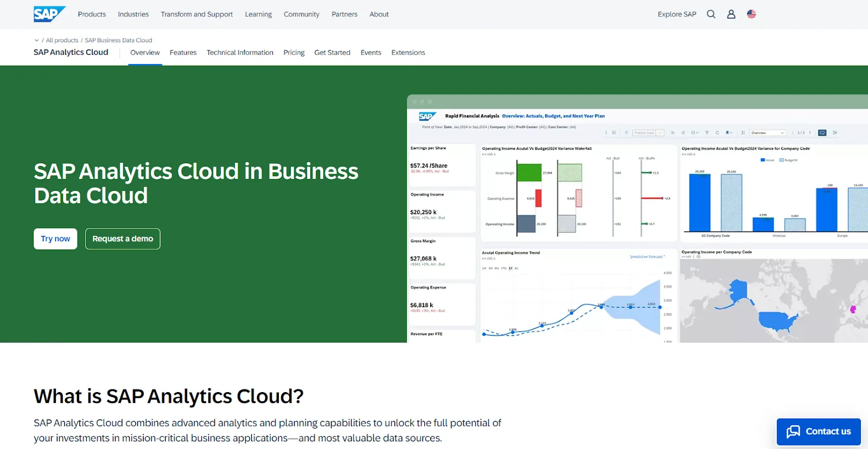868x449 pixels.
Task: Open the Extensions tab
Action: point(408,53)
